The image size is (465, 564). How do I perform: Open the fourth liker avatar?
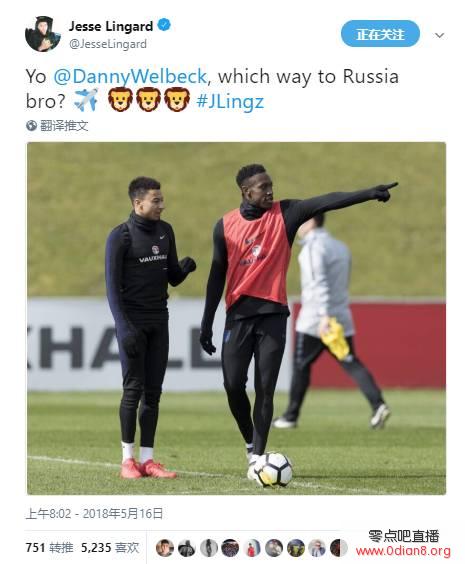click(x=230, y=548)
